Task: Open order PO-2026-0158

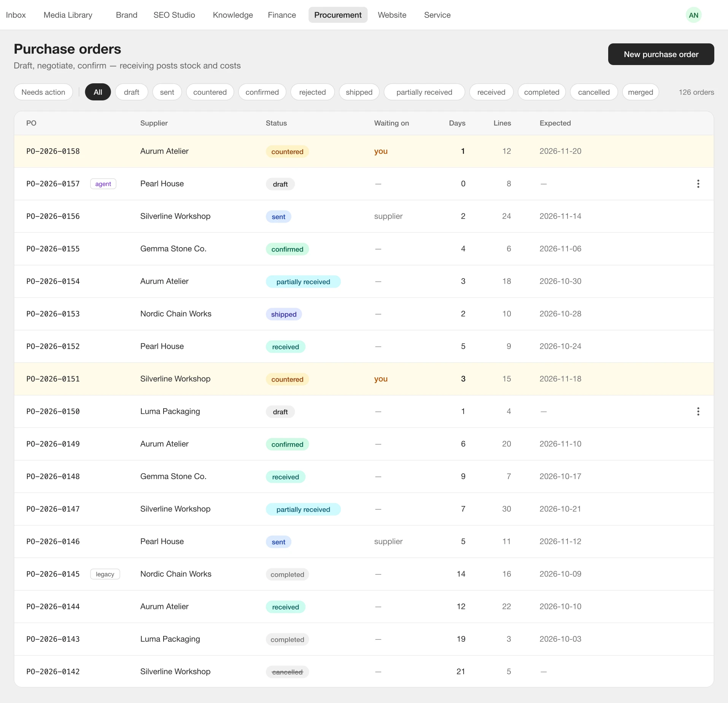Action: 364,151
